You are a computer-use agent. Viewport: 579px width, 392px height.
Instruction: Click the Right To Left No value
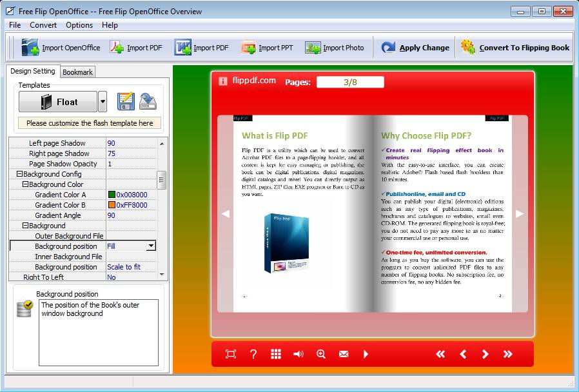tap(111, 277)
